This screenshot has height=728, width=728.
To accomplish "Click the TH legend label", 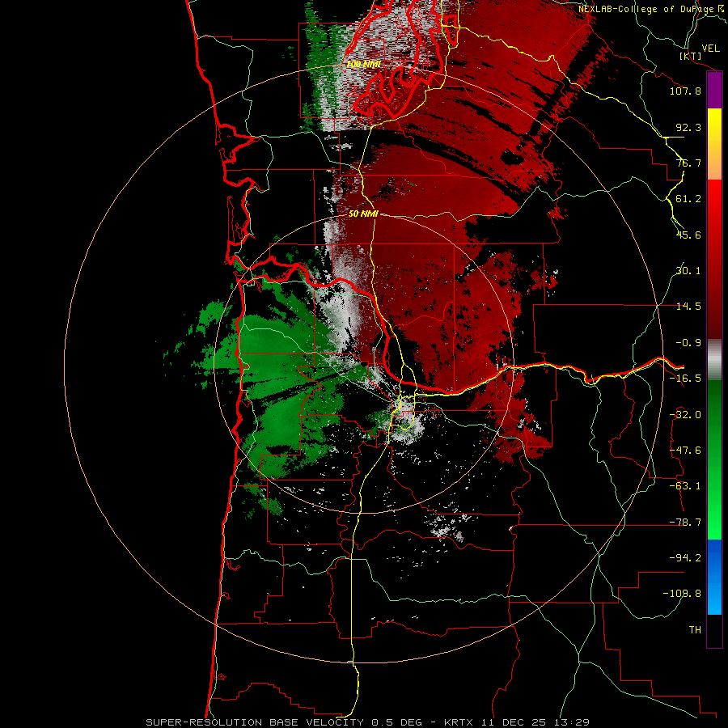I will coord(695,630).
